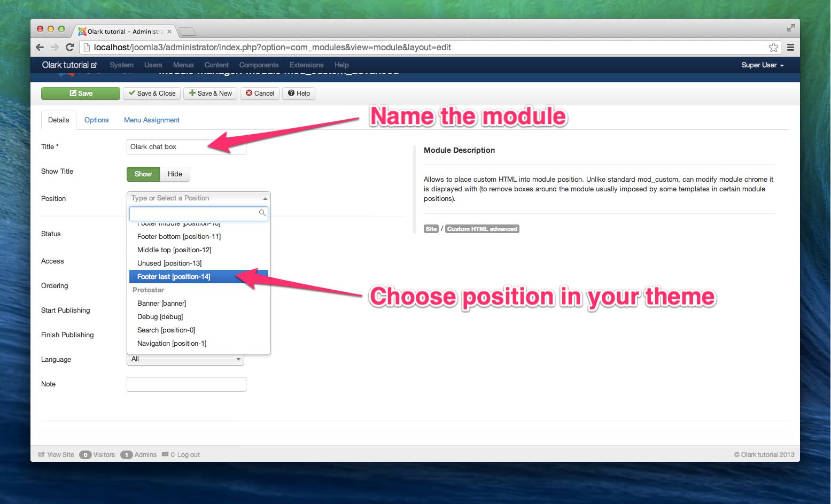Click the green Save button
Screen dimensions: 831x504
point(81,94)
